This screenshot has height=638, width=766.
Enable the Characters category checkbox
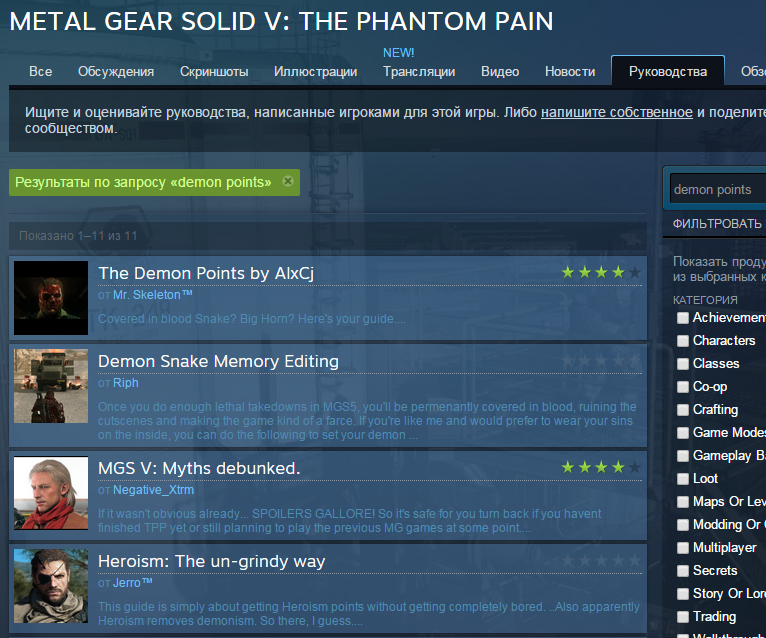683,341
